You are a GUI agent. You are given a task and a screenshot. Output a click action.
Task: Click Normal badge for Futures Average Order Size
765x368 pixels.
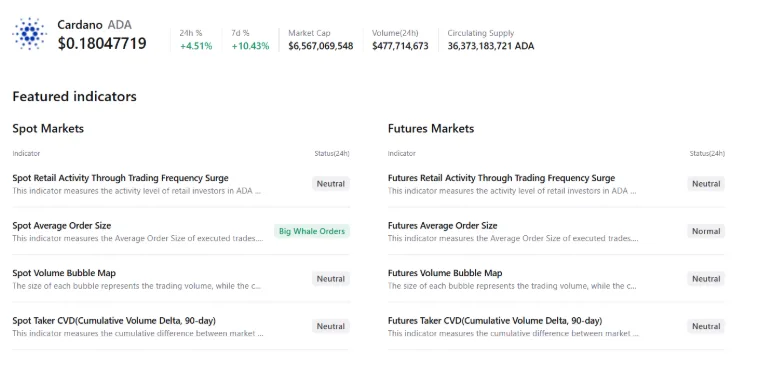click(706, 231)
